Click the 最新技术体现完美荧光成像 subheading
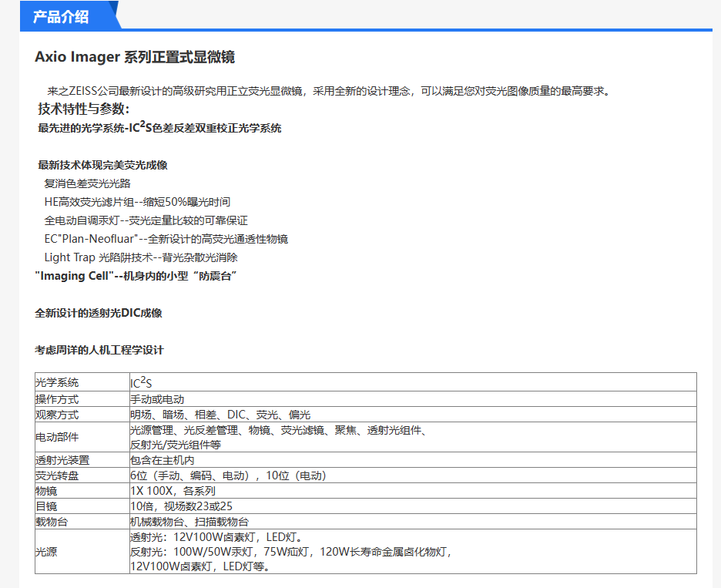The image size is (721, 588). (x=102, y=165)
